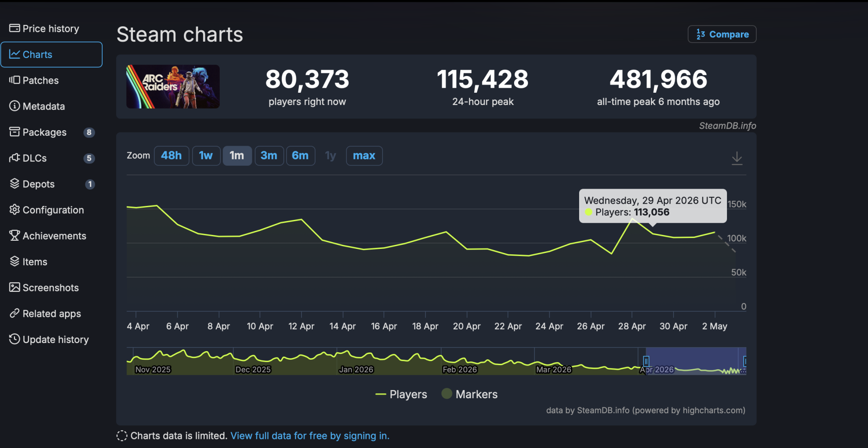
Task: Click the Compare ranking icon
Action: click(701, 34)
